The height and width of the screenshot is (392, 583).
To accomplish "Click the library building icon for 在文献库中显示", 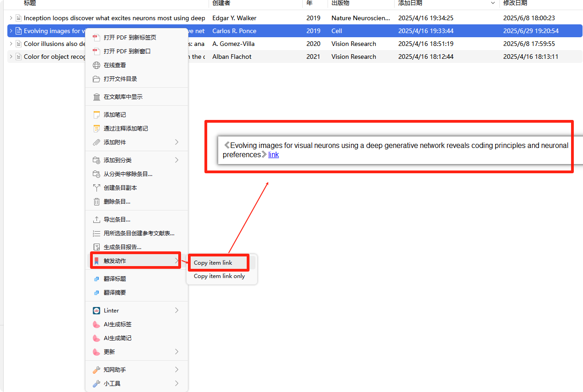I will 96,97.
